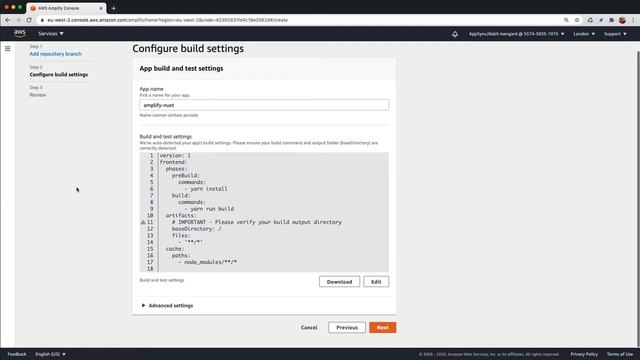The height and width of the screenshot is (360, 640).
Task: Proceed with the Next button
Action: [x=382, y=327]
